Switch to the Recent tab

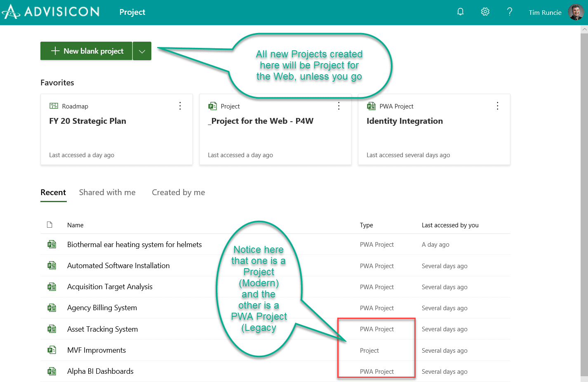(53, 193)
